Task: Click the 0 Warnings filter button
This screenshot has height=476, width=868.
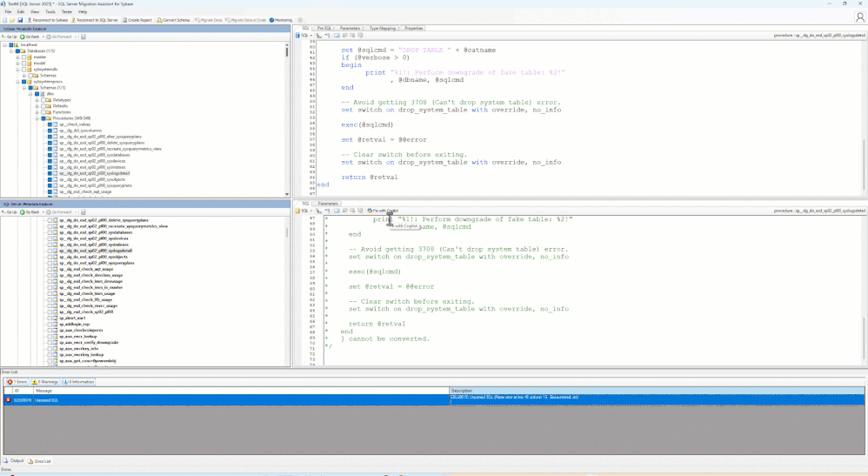Action: (44, 382)
